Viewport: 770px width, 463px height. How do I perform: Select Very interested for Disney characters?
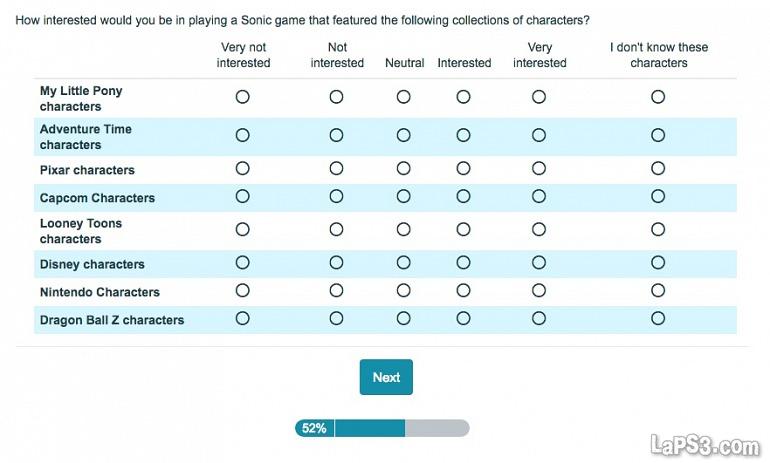coord(539,263)
